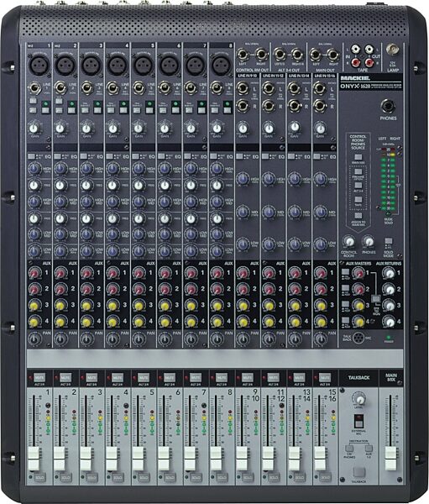This screenshot has height=504, width=429.
Task: Click the green power LED
Action: pyautogui.click(x=389, y=338)
